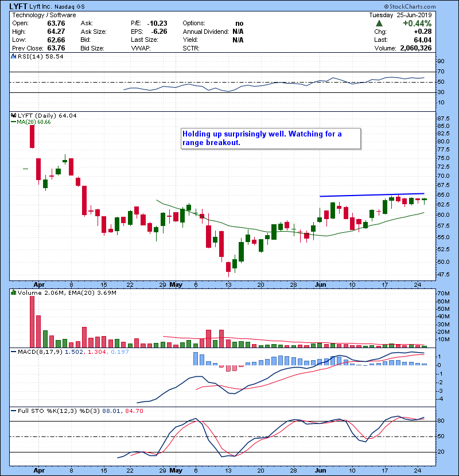This screenshot has height=476, width=459.
Task: Click the 'VWAP:' label
Action: [x=141, y=48]
